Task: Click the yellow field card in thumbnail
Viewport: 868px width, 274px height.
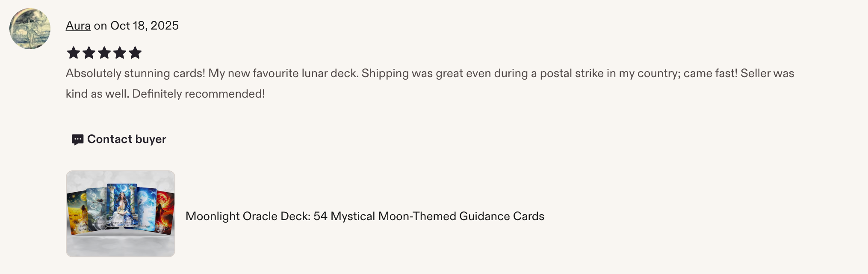Action: [77, 213]
